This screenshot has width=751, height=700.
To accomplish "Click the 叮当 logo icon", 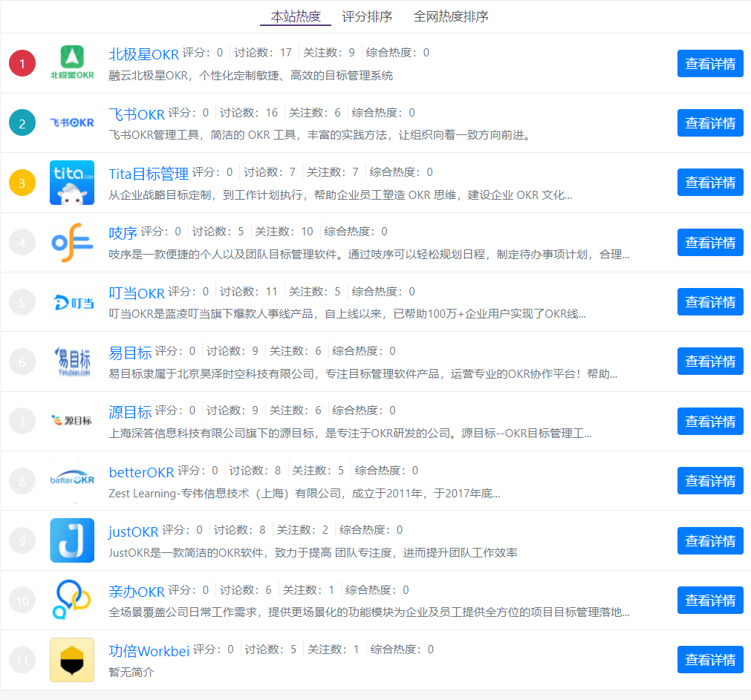I will 72,302.
